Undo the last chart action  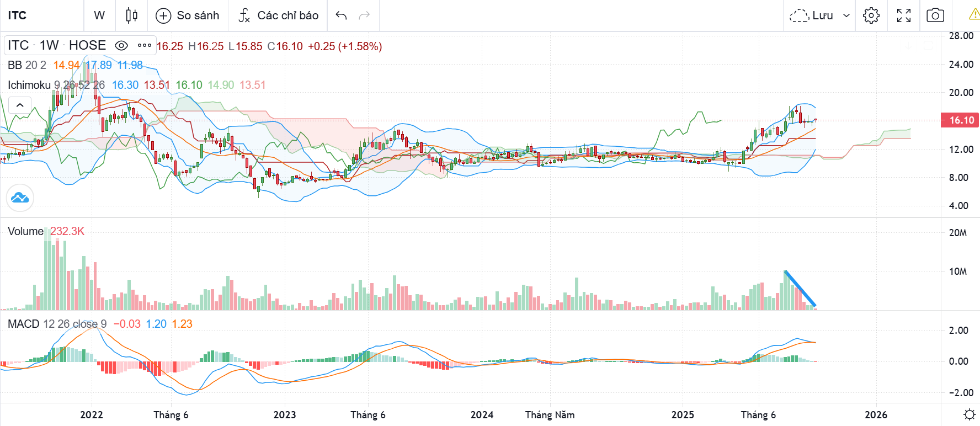tap(341, 15)
